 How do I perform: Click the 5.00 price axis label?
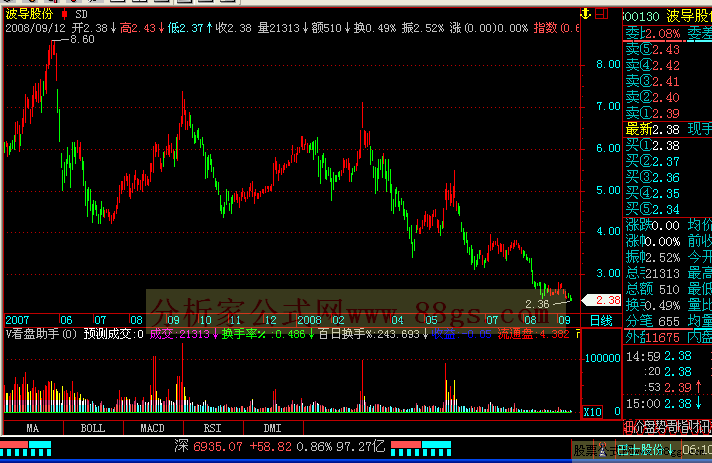pyautogui.click(x=608, y=190)
